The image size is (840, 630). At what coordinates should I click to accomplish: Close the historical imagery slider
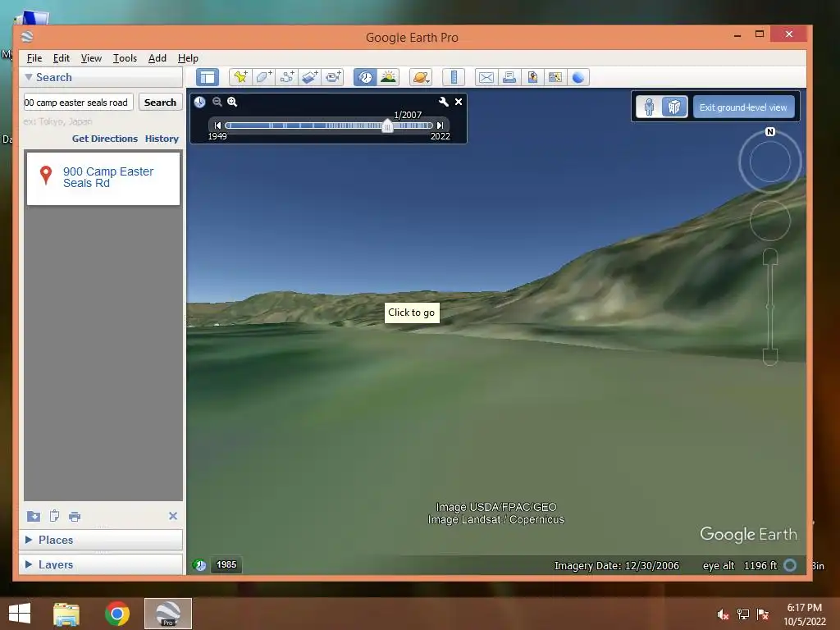459,102
